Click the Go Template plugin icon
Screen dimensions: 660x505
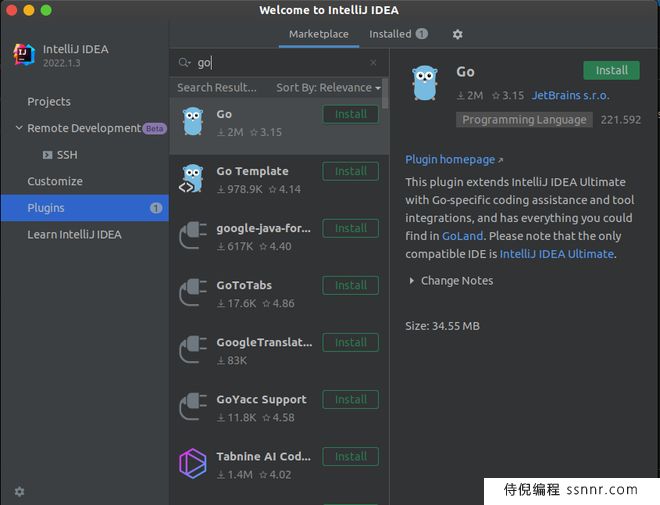(x=192, y=178)
